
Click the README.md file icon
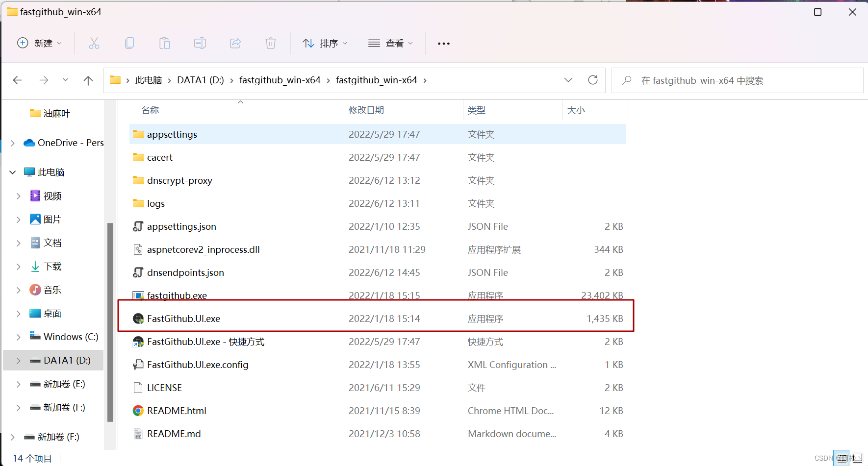click(138, 434)
